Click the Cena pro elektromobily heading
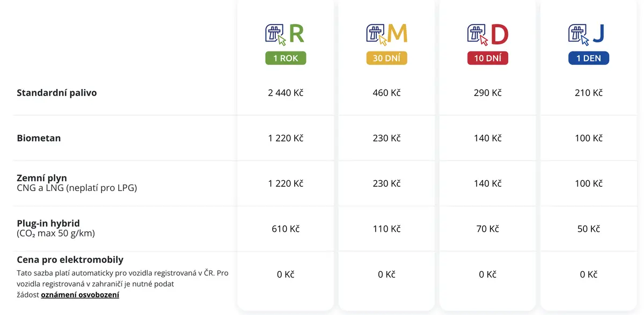 coord(70,260)
